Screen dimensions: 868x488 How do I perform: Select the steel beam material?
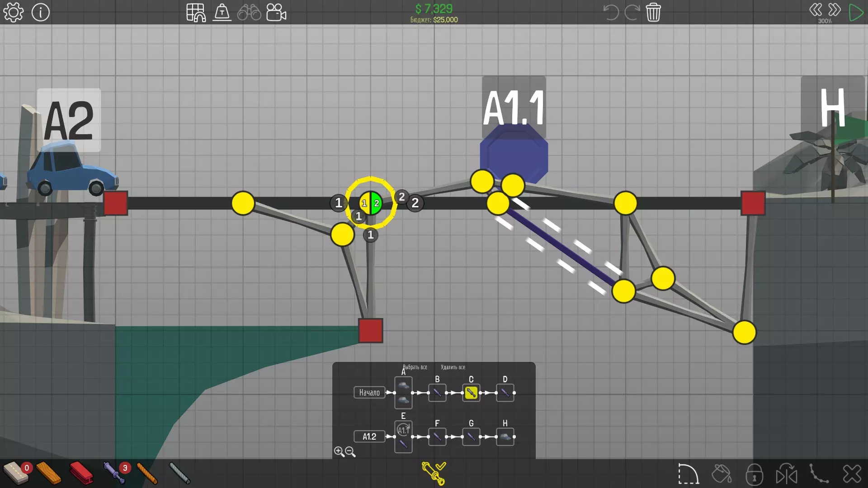pyautogui.click(x=81, y=473)
